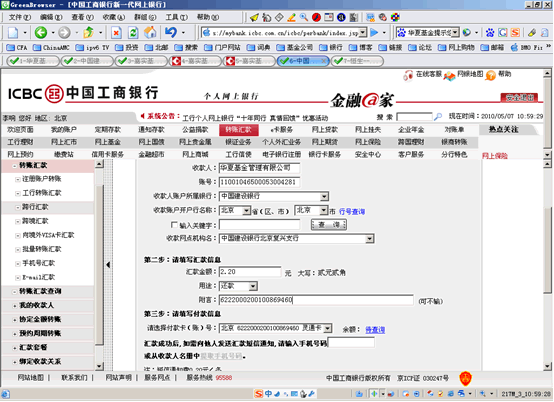Open the 我的账户 navigation item
Image resolution: width=554 pixels, height=402 pixels.
(x=64, y=130)
